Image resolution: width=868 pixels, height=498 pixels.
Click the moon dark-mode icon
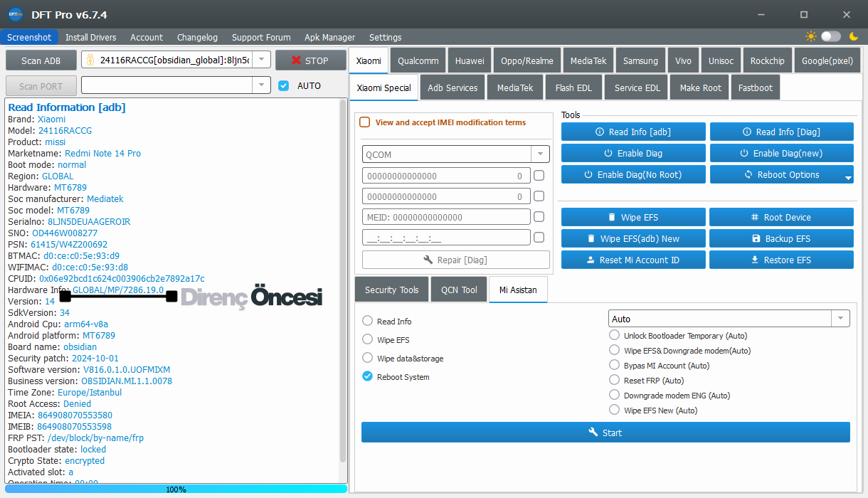853,36
